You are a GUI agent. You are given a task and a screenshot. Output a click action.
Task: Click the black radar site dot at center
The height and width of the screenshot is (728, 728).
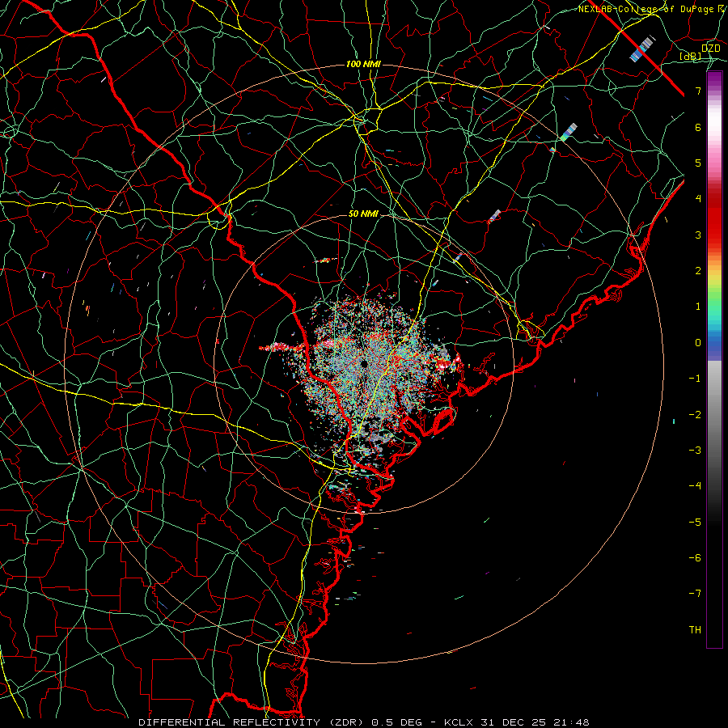click(363, 363)
